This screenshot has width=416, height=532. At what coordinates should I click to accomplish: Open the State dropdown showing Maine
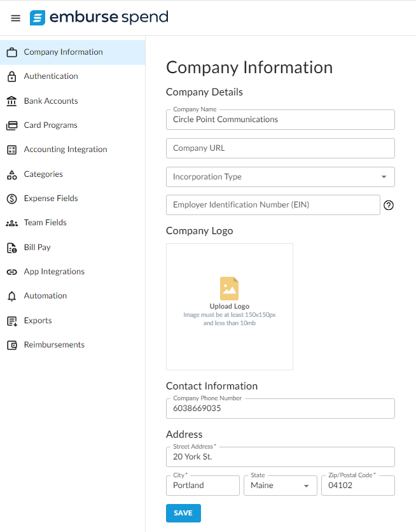pos(280,485)
